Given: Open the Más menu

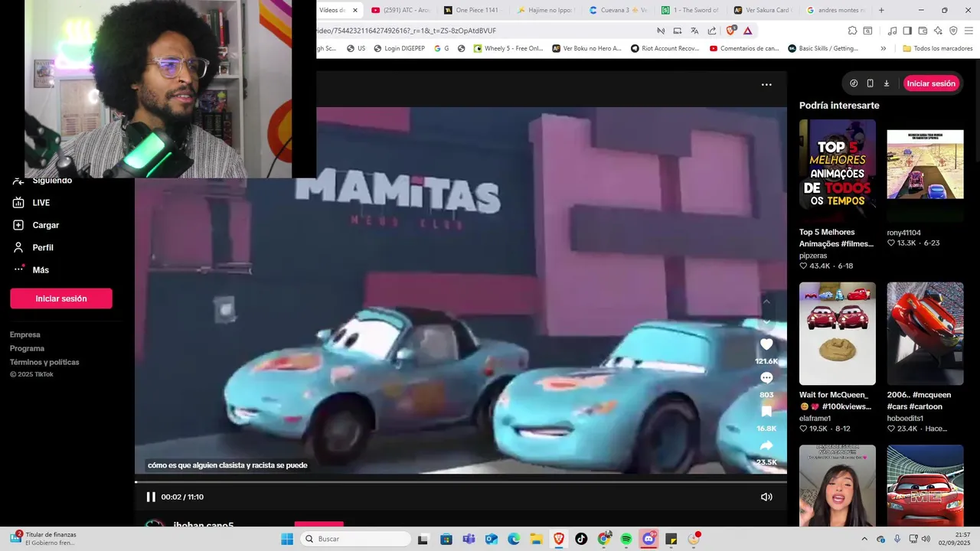Looking at the screenshot, I should [x=41, y=269].
